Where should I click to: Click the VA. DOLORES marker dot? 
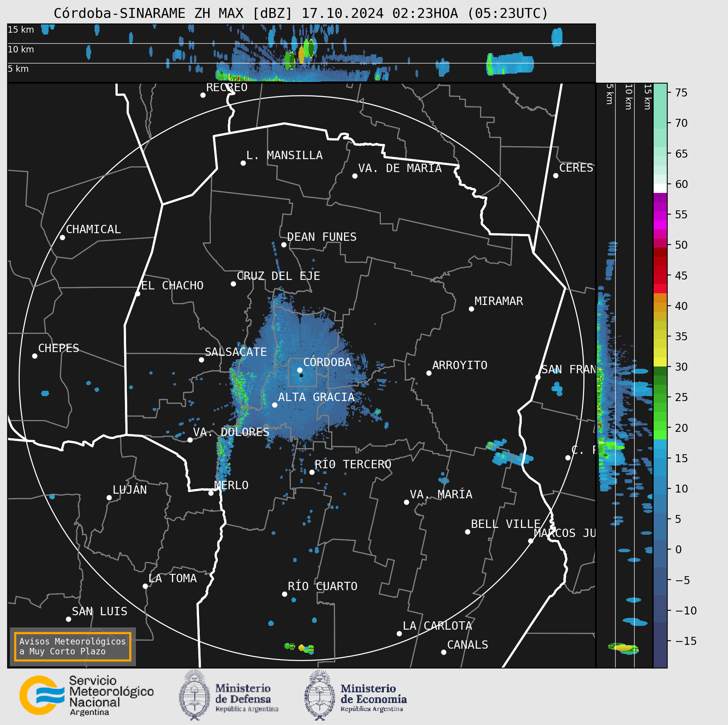click(190, 440)
